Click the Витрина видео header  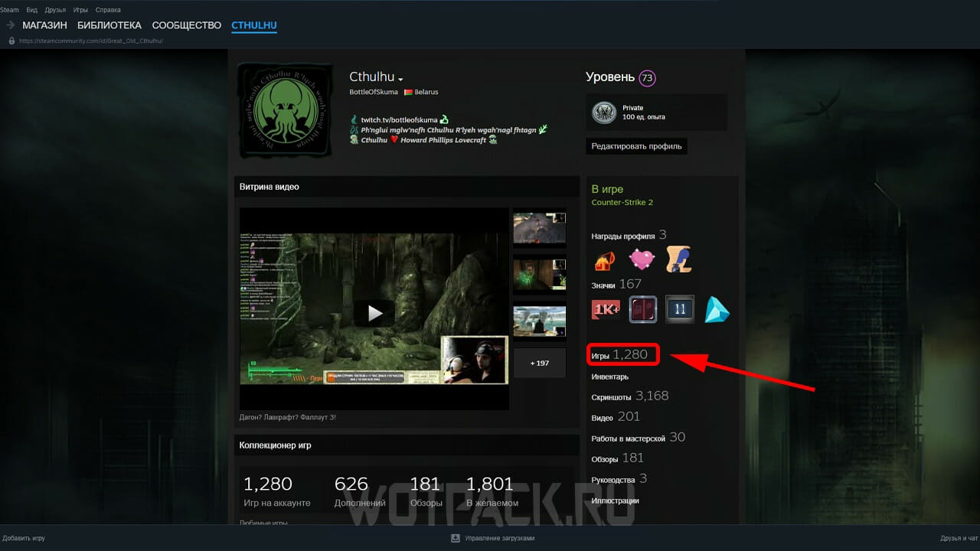[407, 187]
